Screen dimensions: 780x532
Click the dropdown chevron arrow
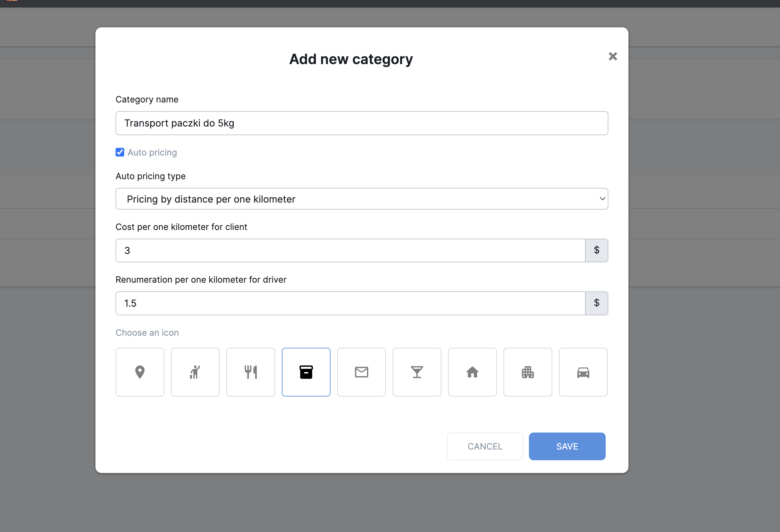(x=602, y=199)
